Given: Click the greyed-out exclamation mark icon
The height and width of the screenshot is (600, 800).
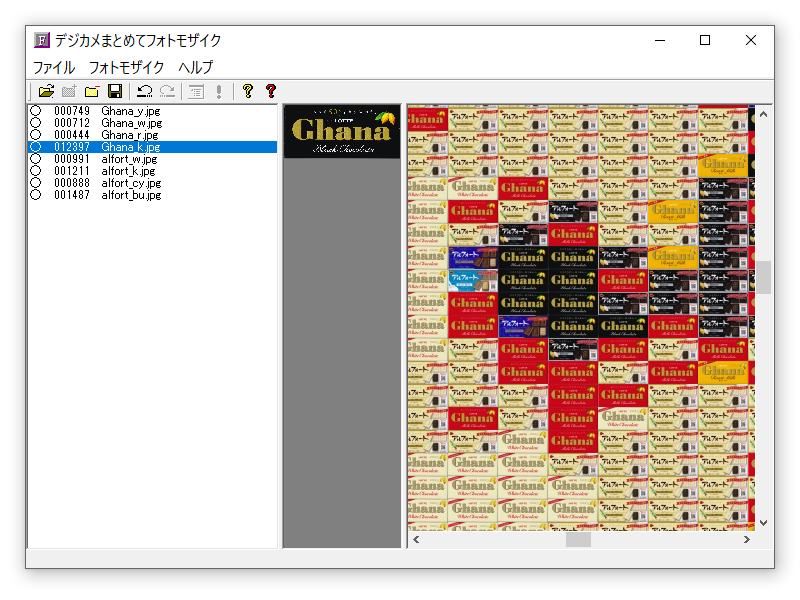Looking at the screenshot, I should pos(219,91).
